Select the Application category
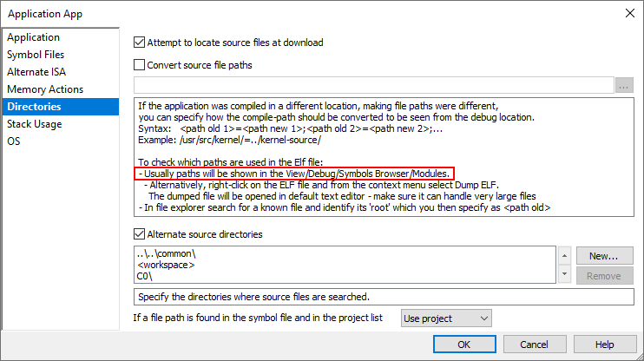This screenshot has width=644, height=361. click(x=34, y=37)
